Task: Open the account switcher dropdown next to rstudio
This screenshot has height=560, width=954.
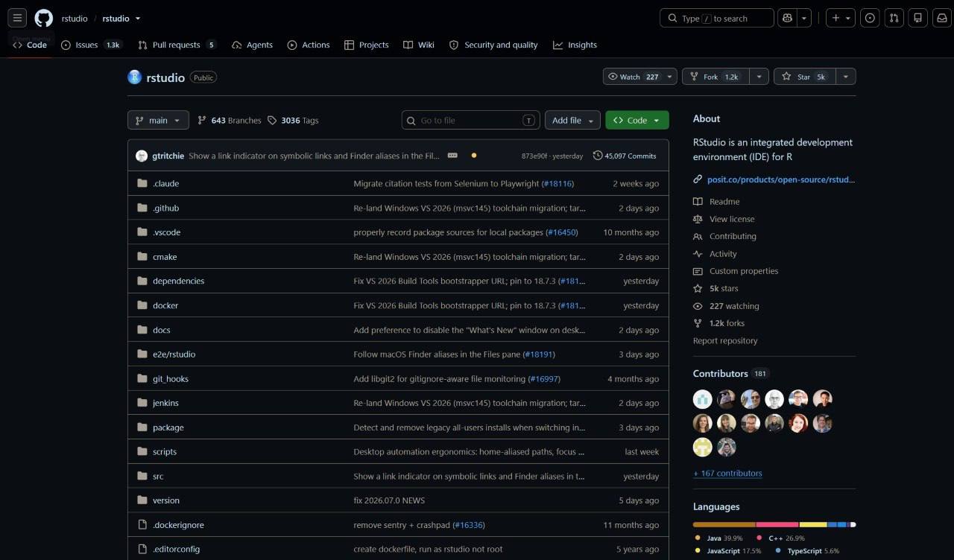Action: [x=138, y=19]
